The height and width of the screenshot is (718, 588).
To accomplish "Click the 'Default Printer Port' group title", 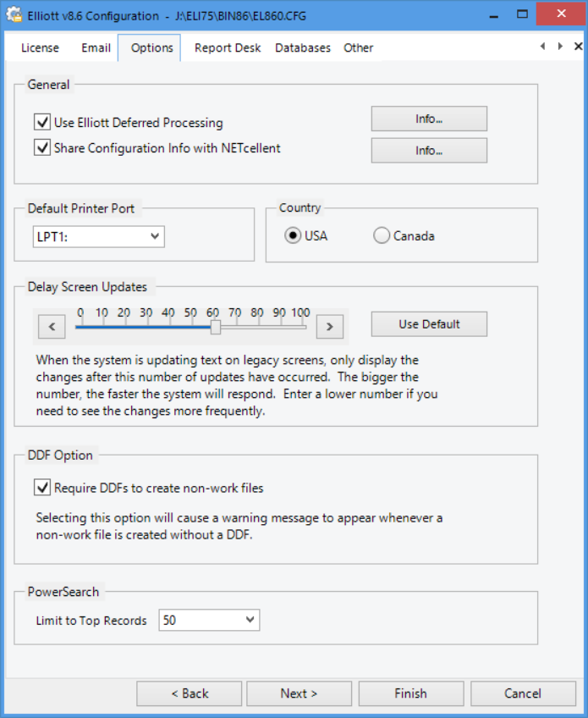I will click(81, 208).
